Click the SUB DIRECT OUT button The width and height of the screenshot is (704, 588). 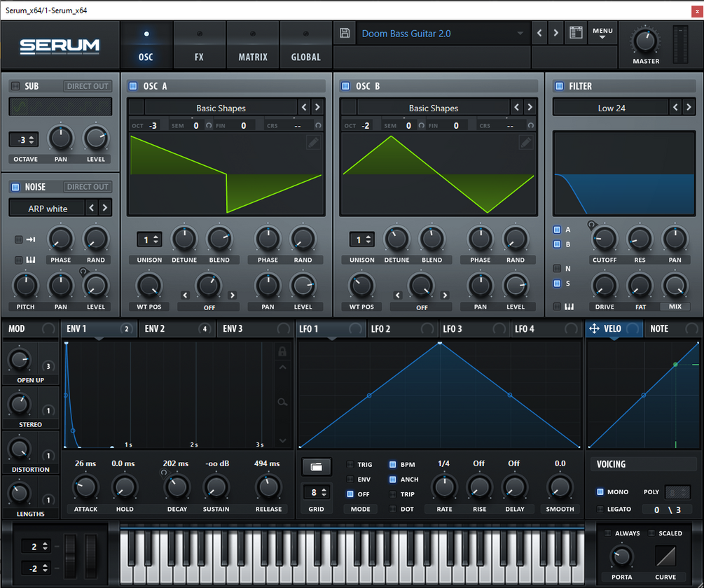point(88,85)
